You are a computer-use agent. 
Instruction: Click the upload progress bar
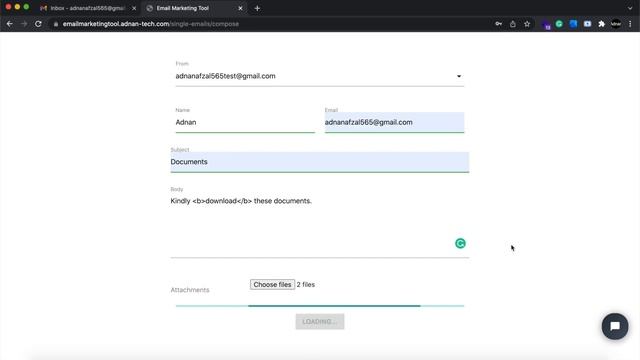click(x=320, y=306)
